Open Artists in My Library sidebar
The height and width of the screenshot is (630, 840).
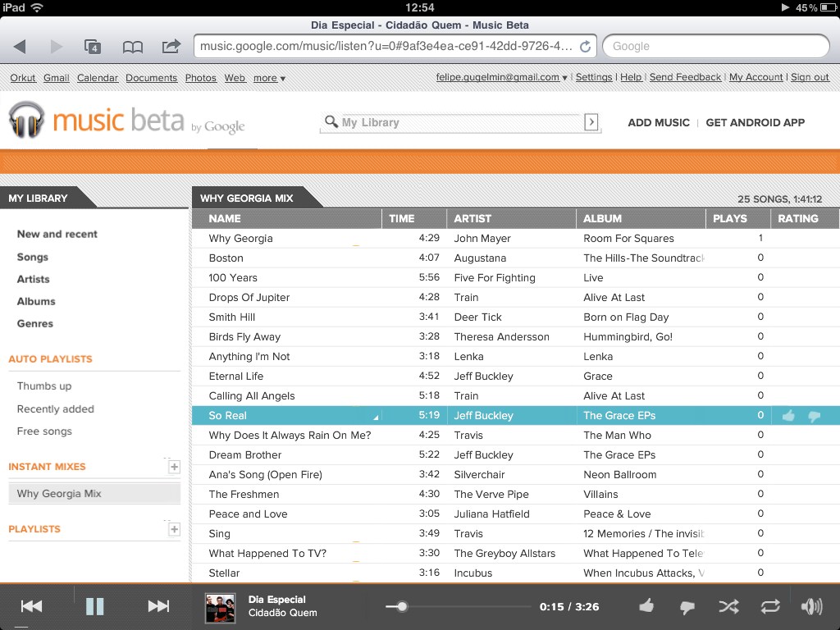click(x=33, y=279)
